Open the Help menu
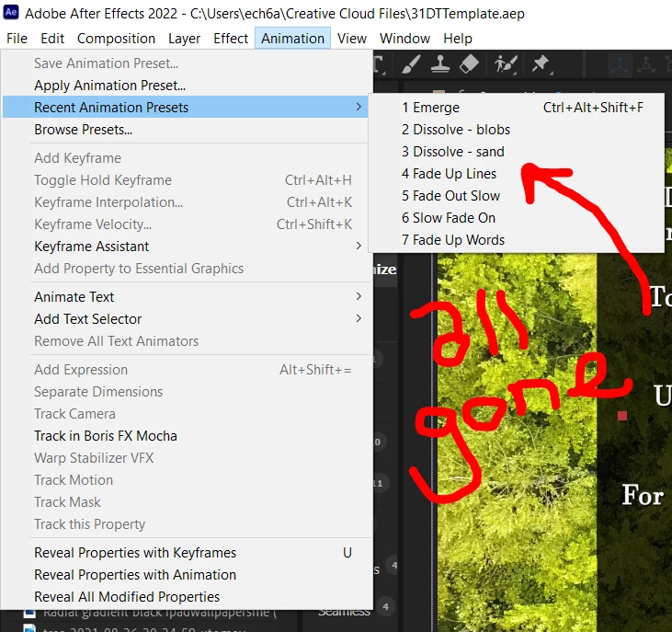This screenshot has height=632, width=672. tap(457, 39)
